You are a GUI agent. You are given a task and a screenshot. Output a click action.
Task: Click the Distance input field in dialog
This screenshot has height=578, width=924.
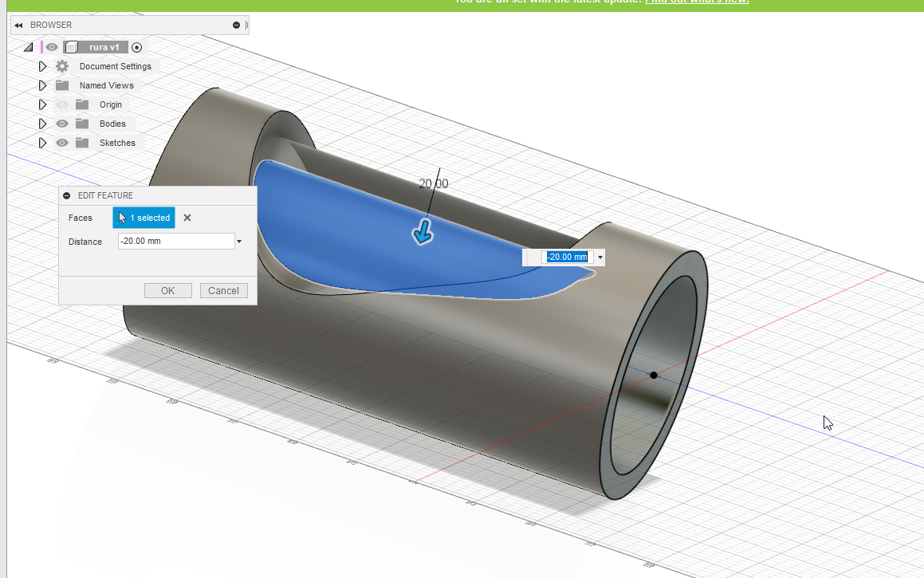tap(176, 241)
